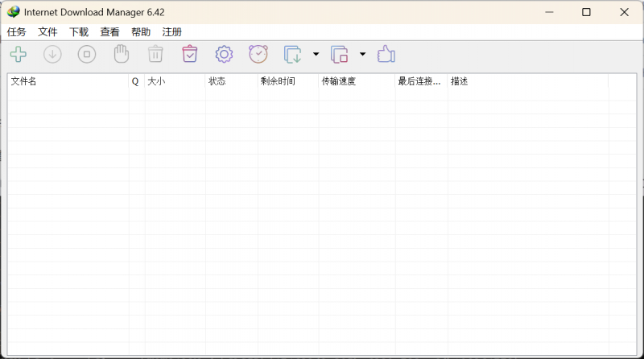Sort by the Q column header
644x359 pixels.
(137, 81)
